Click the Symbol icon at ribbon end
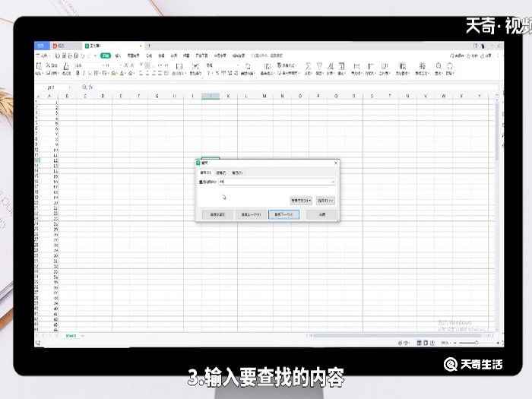The height and width of the screenshot is (399, 532). [450, 66]
